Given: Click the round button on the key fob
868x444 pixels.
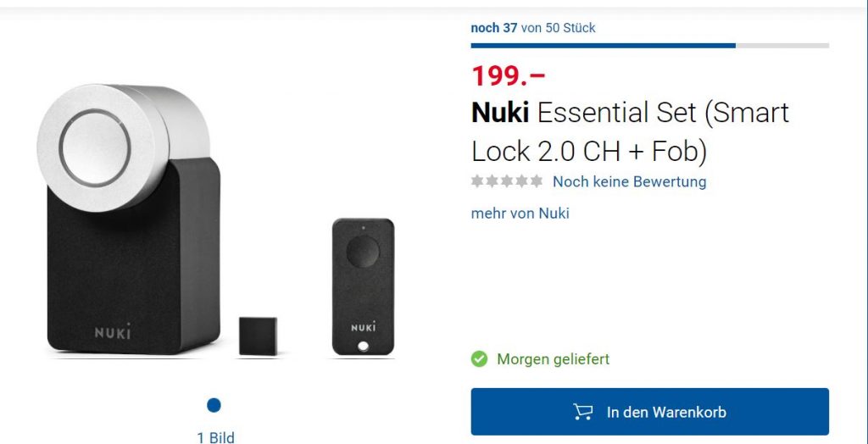Looking at the screenshot, I should (x=363, y=250).
